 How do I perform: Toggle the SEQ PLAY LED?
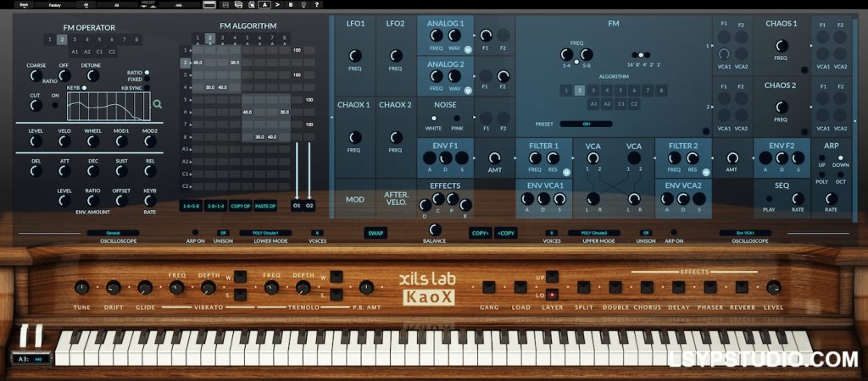click(769, 198)
